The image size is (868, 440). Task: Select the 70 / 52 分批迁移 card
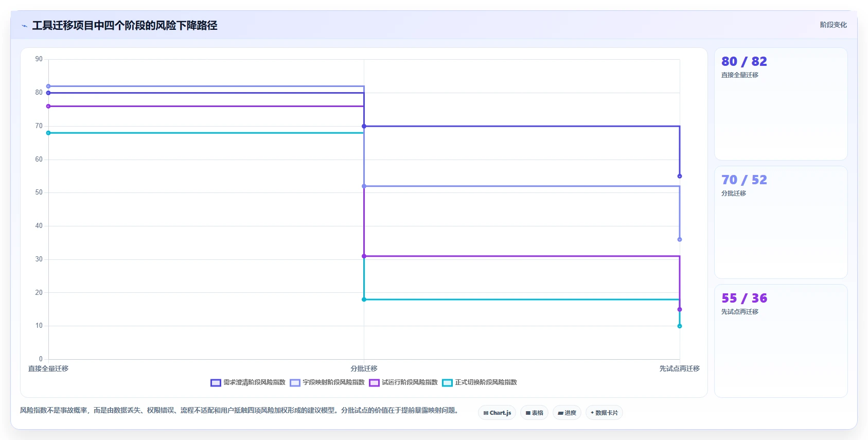click(x=781, y=222)
